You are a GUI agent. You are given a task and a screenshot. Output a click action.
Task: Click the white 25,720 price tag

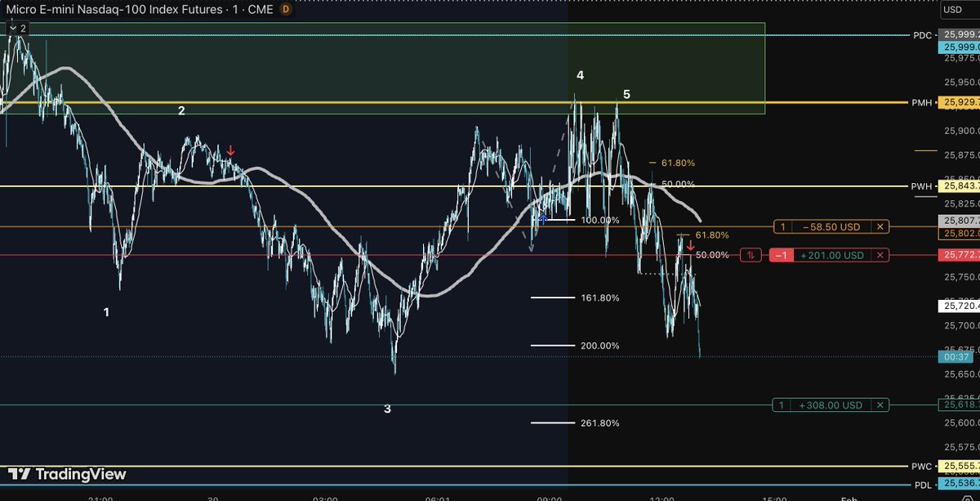coord(959,306)
